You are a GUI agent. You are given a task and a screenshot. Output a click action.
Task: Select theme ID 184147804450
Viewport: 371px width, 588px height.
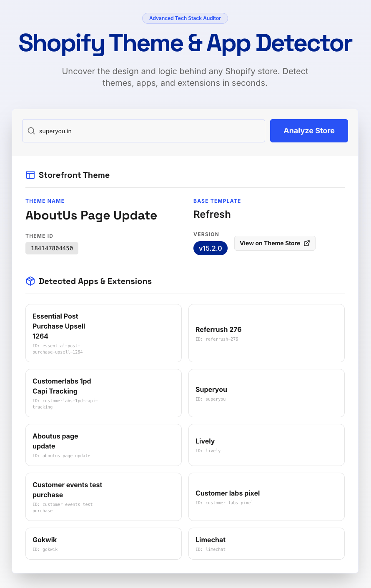coord(52,248)
